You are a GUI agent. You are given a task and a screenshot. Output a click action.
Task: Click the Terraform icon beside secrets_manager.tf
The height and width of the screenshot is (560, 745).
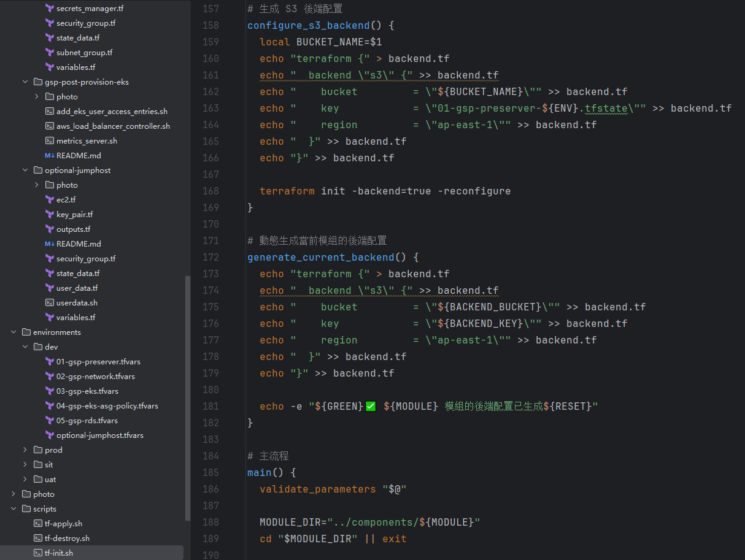[x=50, y=9]
